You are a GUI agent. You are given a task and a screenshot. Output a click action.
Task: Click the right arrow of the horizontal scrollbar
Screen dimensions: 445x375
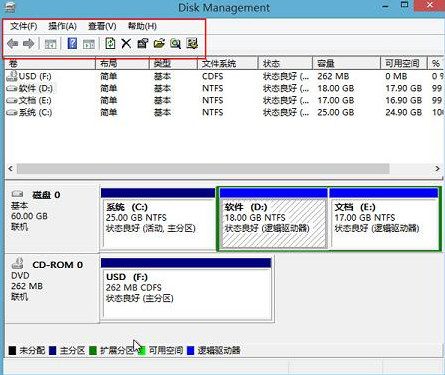pos(437,169)
